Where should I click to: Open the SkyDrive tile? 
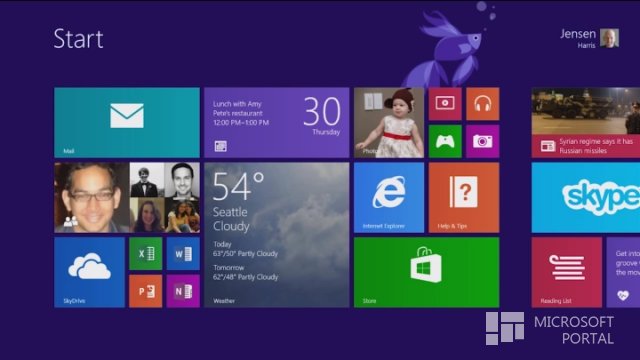coord(89,272)
